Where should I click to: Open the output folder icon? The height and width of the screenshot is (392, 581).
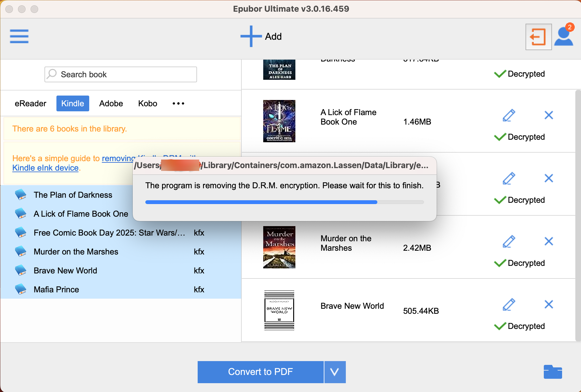click(553, 372)
